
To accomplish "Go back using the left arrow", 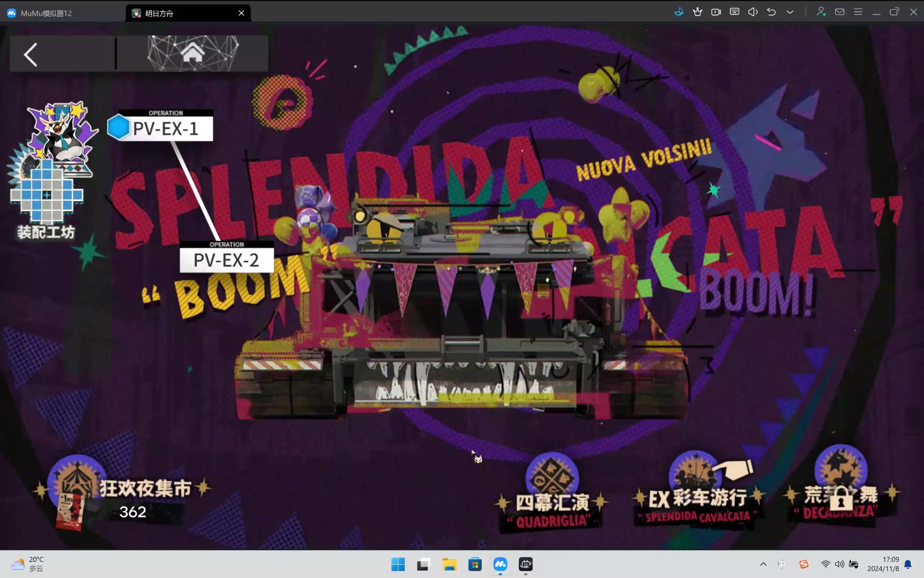I will pos(31,55).
